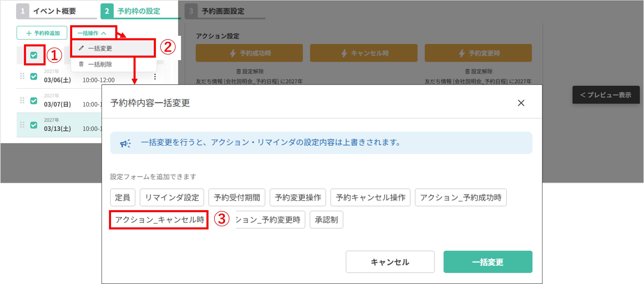Viewport: 644px width, 284px height.
Task: Click the trash icon beside 一括削除
Action: pyautogui.click(x=81, y=64)
